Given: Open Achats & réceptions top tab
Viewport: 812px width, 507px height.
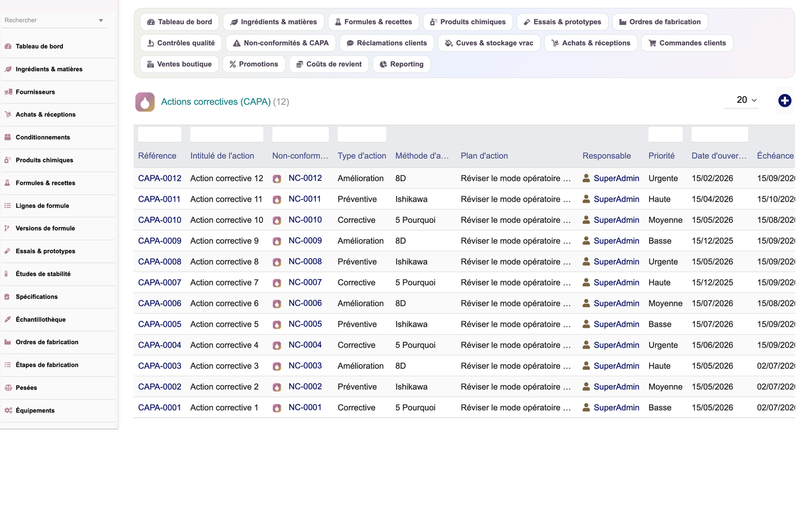Looking at the screenshot, I should coord(591,43).
